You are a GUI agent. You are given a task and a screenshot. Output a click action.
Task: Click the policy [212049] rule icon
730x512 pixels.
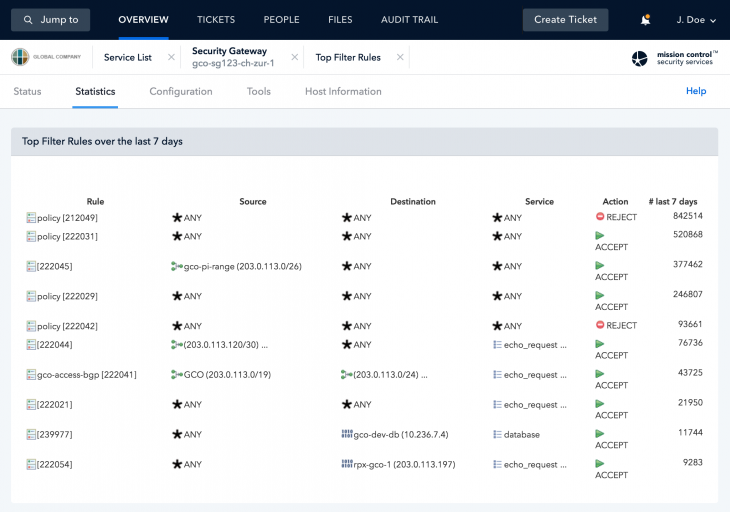pos(31,217)
